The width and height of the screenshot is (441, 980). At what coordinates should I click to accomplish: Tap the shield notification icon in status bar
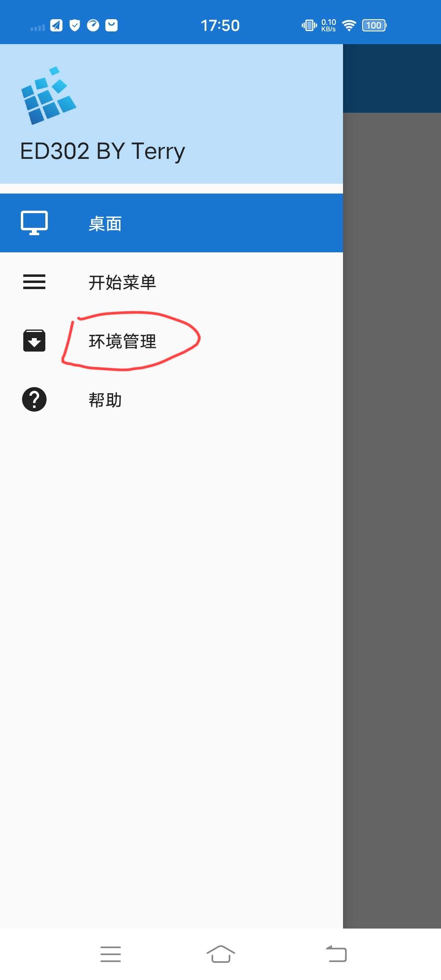pos(75,25)
